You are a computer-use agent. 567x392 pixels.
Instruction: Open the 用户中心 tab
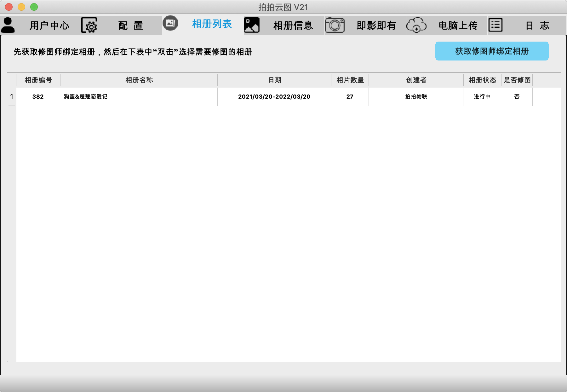[x=49, y=26]
